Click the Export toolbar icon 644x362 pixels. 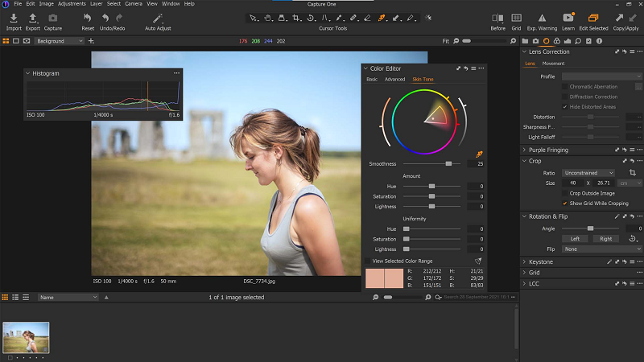32,18
